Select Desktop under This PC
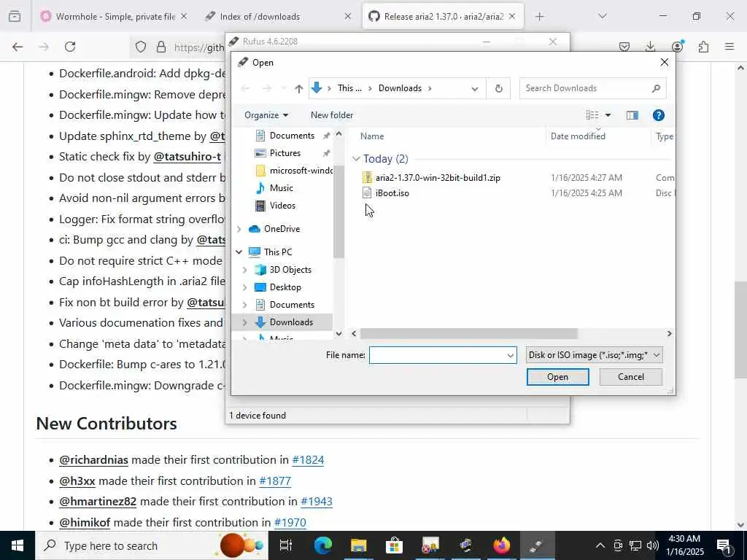Screen dimensions: 747x560 pos(285,287)
